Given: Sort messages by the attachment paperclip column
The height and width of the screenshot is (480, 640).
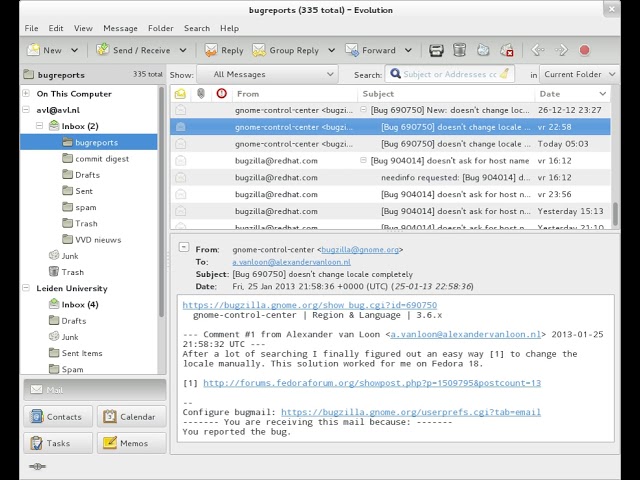Looking at the screenshot, I should click(200, 94).
